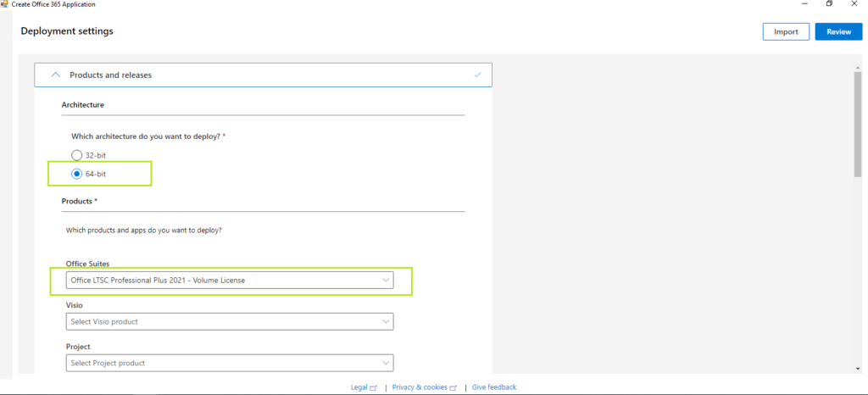
Task: Click the Give feedback link
Action: [494, 387]
